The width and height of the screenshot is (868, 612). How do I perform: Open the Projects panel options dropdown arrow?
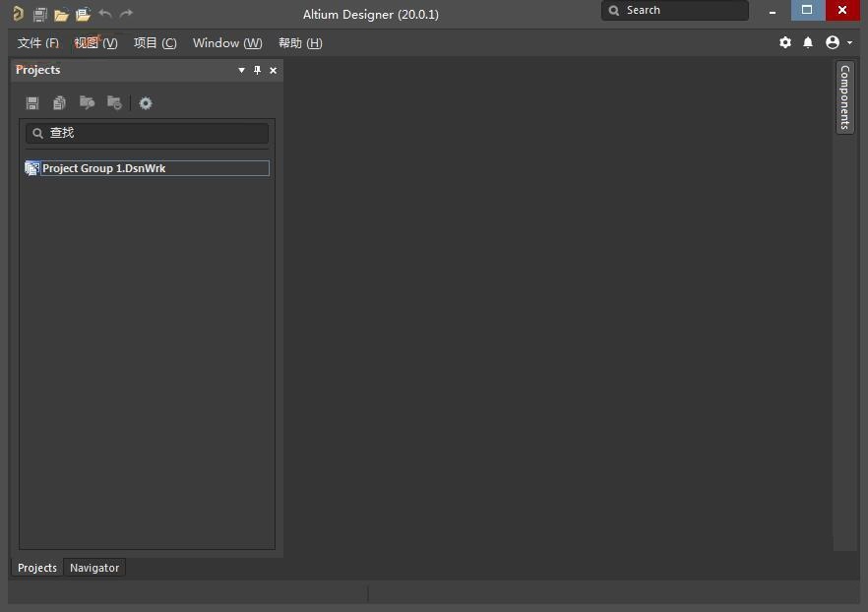[x=241, y=70]
